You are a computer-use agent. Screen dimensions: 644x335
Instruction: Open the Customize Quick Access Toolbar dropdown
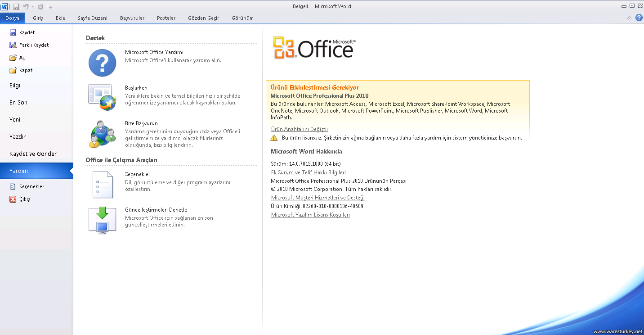50,7
